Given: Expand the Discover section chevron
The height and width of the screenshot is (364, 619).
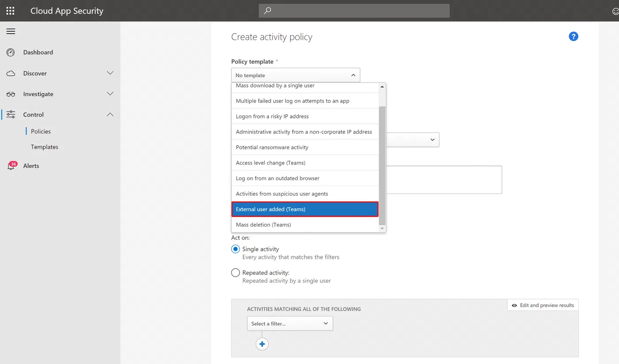Looking at the screenshot, I should click(x=110, y=73).
